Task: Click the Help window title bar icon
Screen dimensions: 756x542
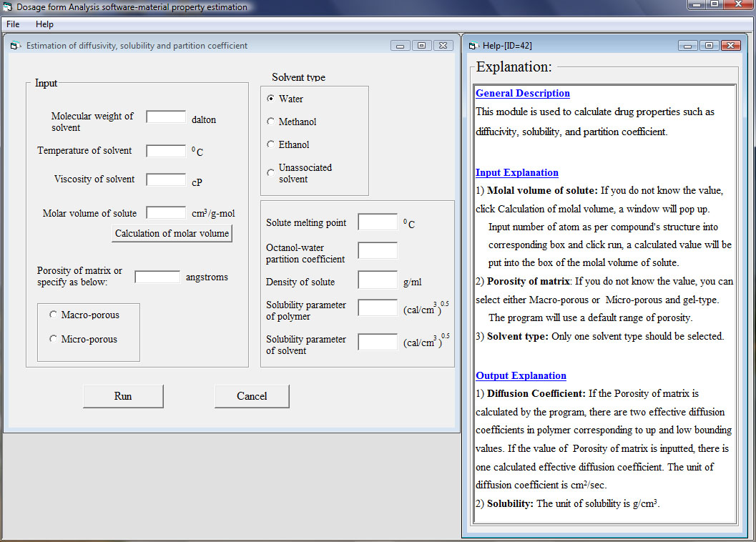Action: (473, 46)
